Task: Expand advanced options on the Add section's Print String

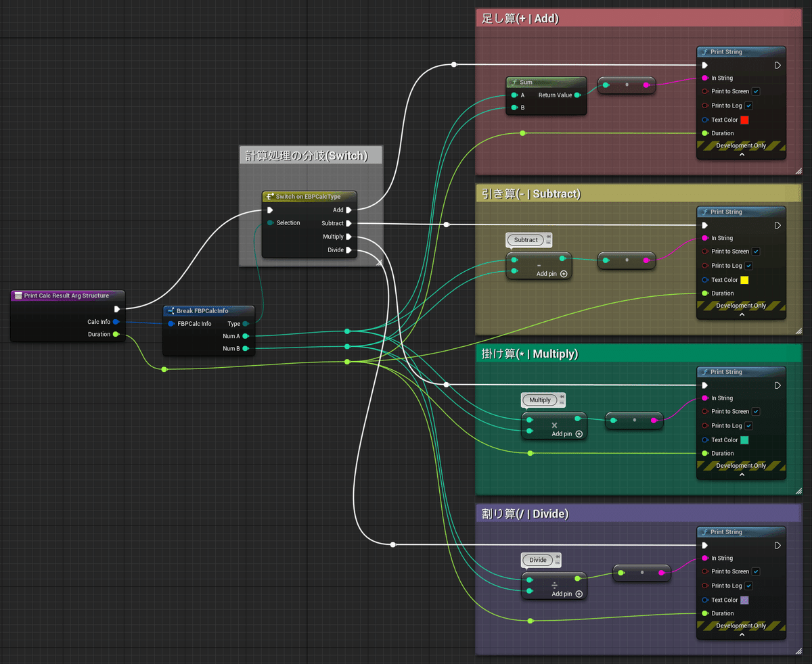Action: (742, 155)
